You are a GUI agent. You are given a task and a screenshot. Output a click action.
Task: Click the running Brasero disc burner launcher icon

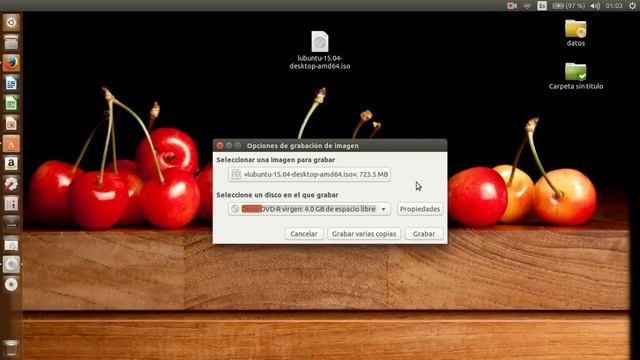(11, 264)
